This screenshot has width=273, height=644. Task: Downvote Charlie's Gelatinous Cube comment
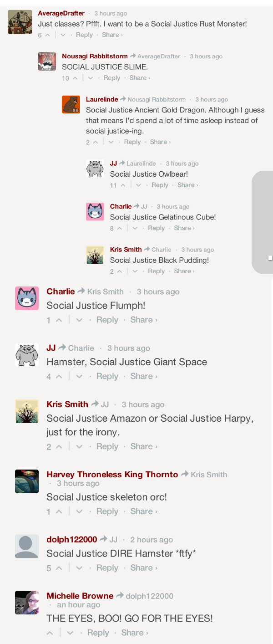[x=135, y=228]
